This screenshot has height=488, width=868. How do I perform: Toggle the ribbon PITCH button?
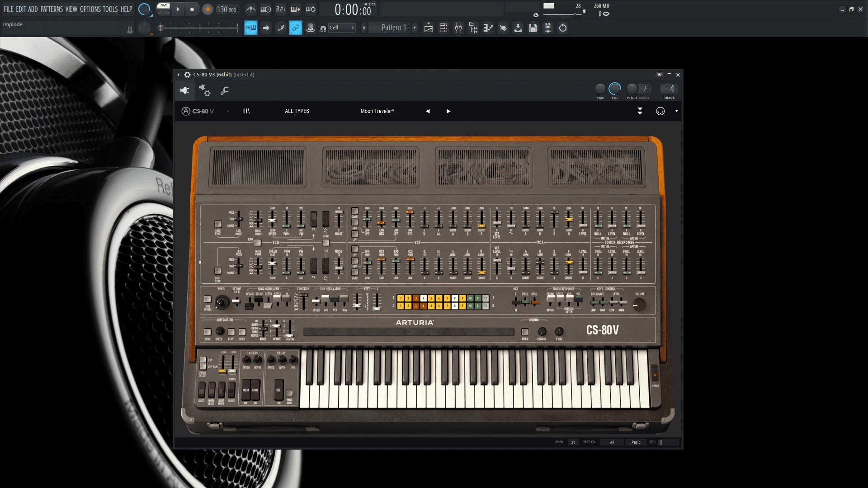tap(525, 332)
